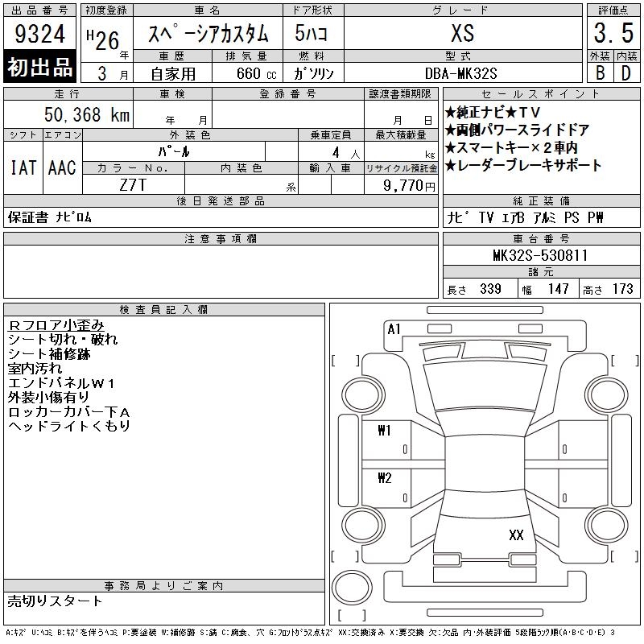Click the height value 173

point(623,289)
